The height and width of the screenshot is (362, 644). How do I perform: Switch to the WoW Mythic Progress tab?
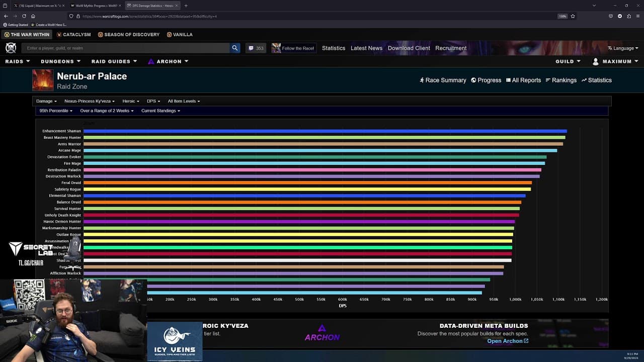tap(96, 6)
